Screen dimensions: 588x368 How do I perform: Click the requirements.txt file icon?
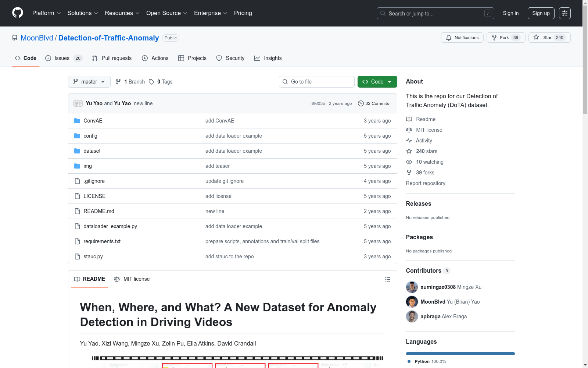(x=77, y=241)
